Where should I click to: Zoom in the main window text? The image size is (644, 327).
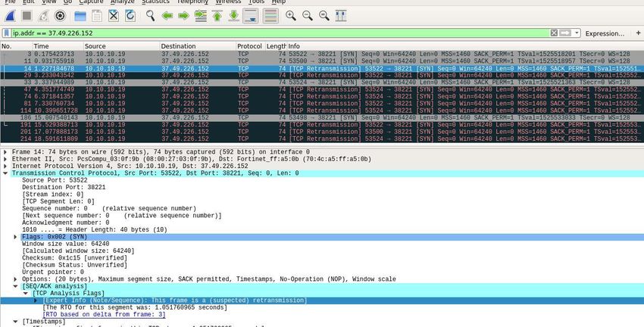(291, 16)
